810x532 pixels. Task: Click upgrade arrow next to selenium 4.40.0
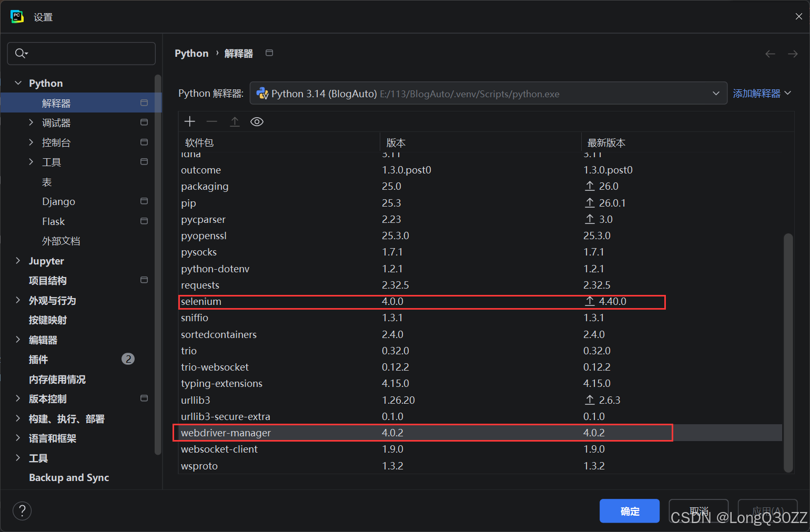click(590, 301)
